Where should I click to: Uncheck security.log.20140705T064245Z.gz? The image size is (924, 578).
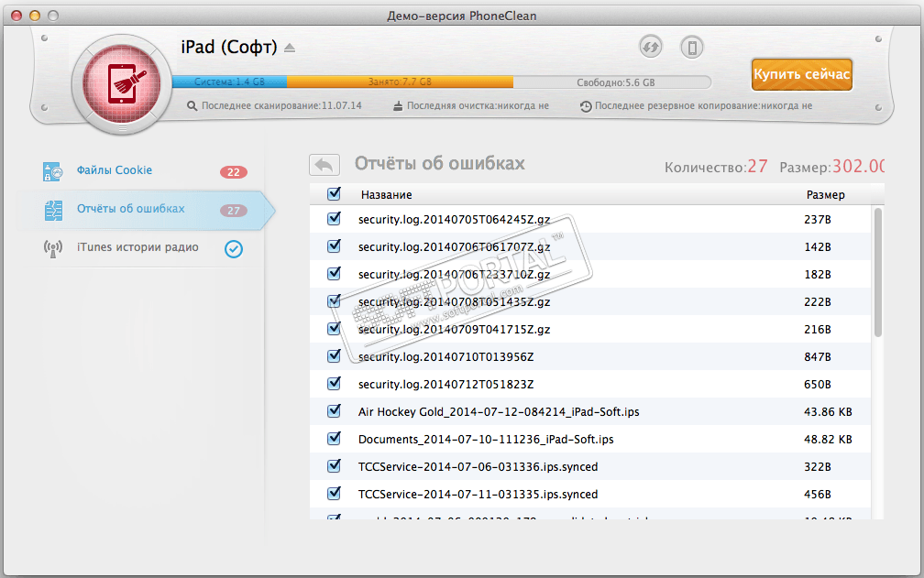coord(334,218)
